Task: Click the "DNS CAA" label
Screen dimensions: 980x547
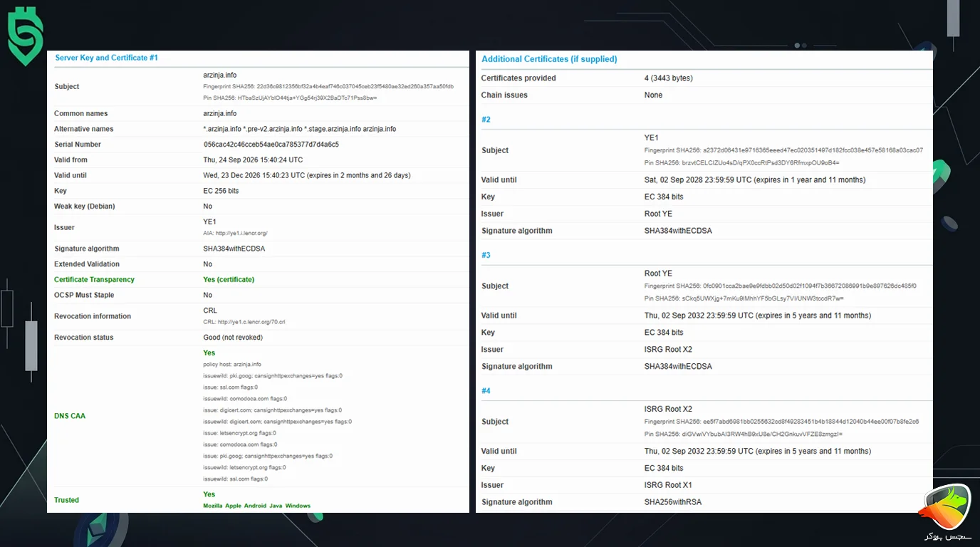Action: (70, 416)
